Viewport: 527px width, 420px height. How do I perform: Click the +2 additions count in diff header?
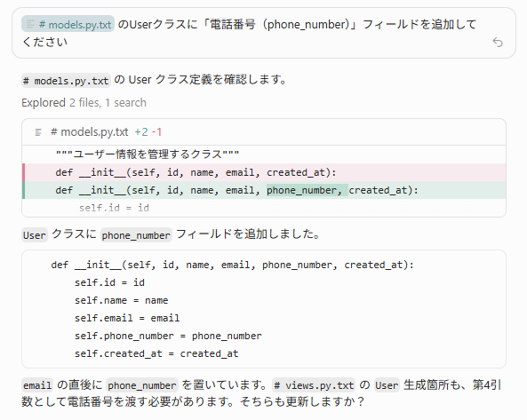tap(141, 132)
